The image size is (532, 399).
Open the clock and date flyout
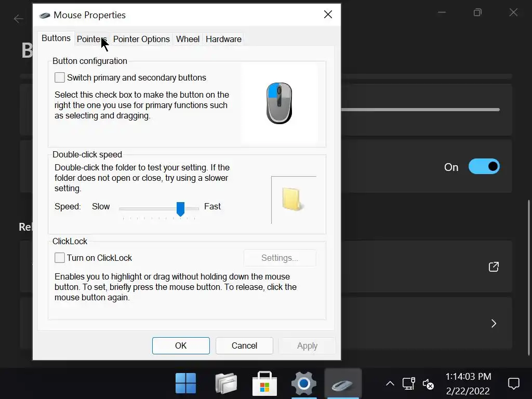click(468, 384)
